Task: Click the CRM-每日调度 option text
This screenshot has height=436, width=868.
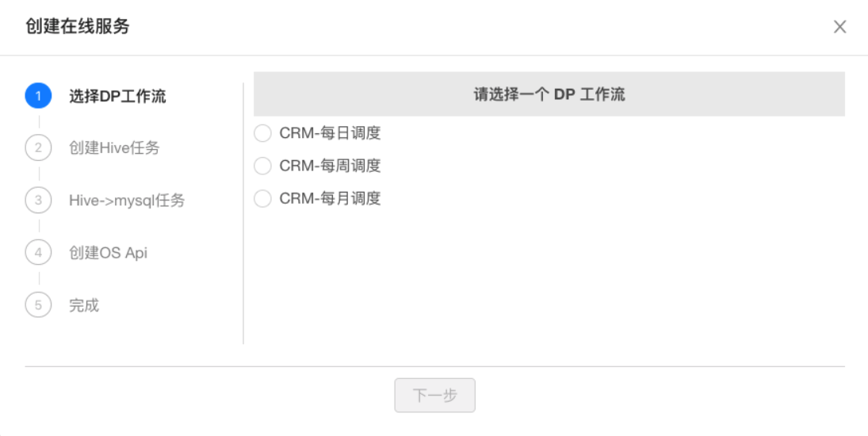Action: [x=330, y=133]
